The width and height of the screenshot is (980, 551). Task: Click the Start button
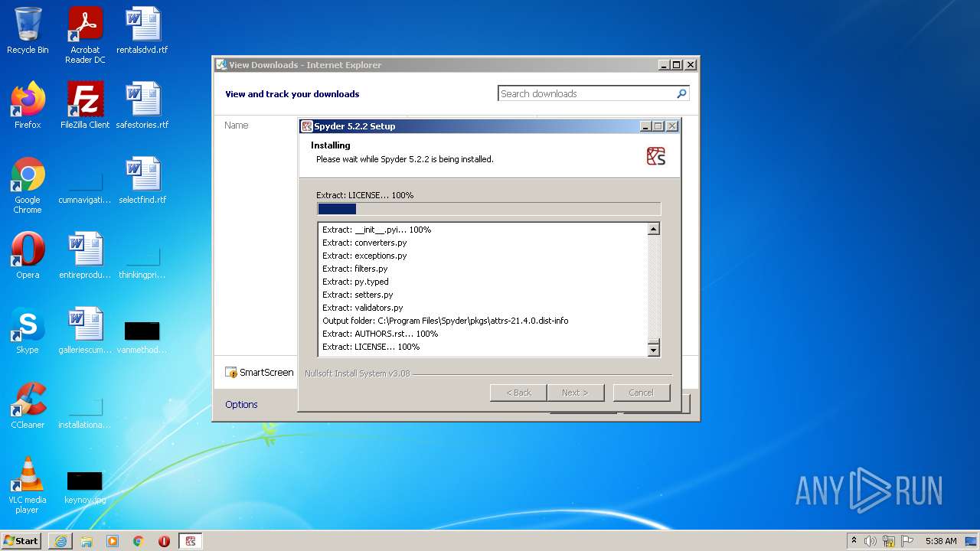coord(21,541)
